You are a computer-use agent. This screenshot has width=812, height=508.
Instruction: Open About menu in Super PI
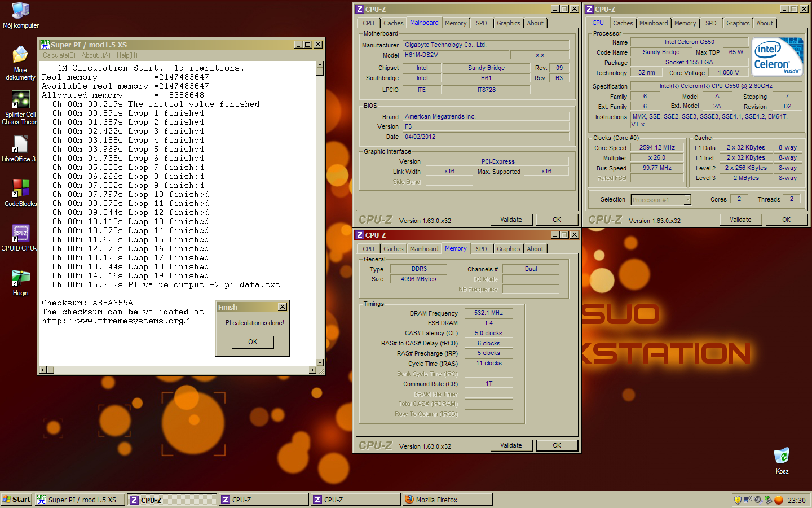96,55
